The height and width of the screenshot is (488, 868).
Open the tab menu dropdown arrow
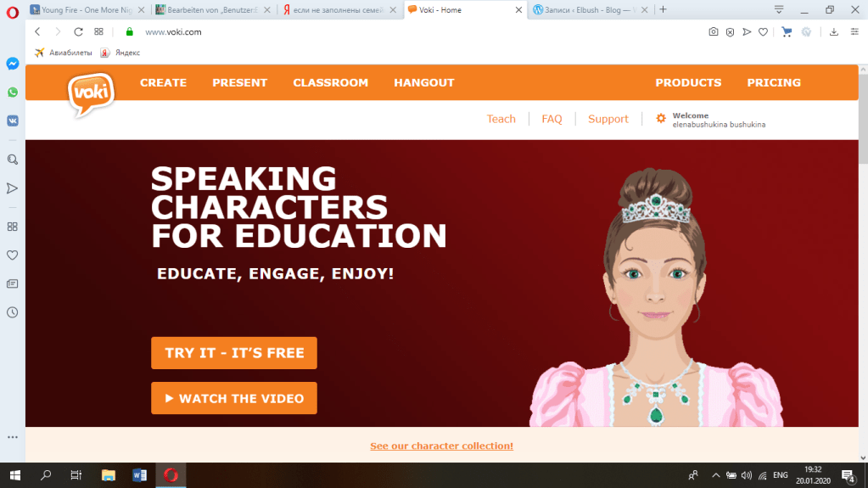point(778,9)
